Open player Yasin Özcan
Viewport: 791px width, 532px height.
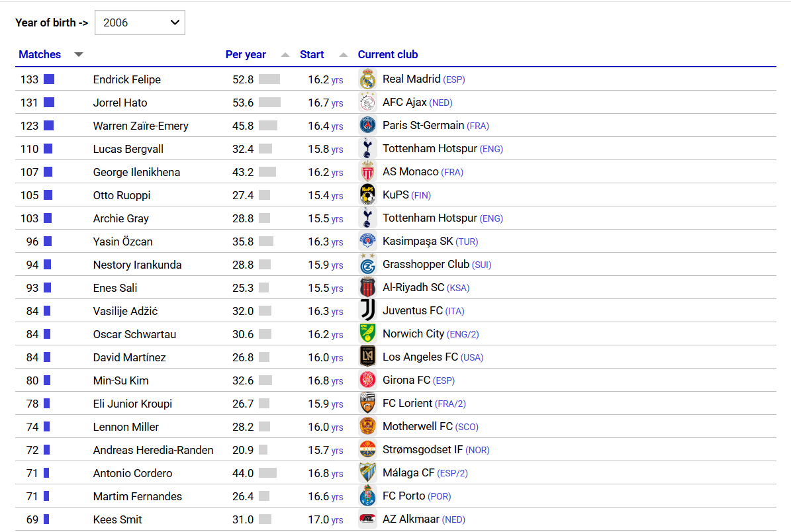click(x=122, y=242)
